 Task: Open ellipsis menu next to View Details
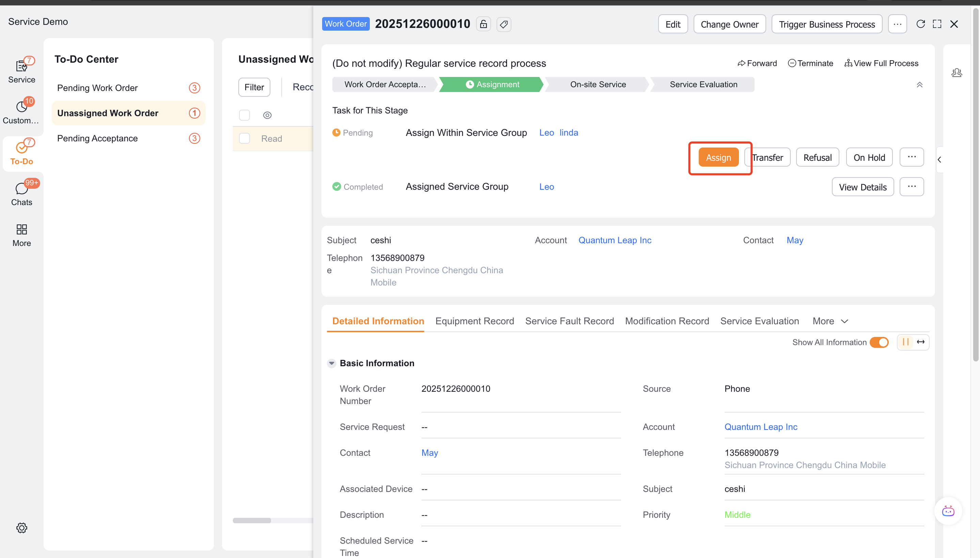912,187
